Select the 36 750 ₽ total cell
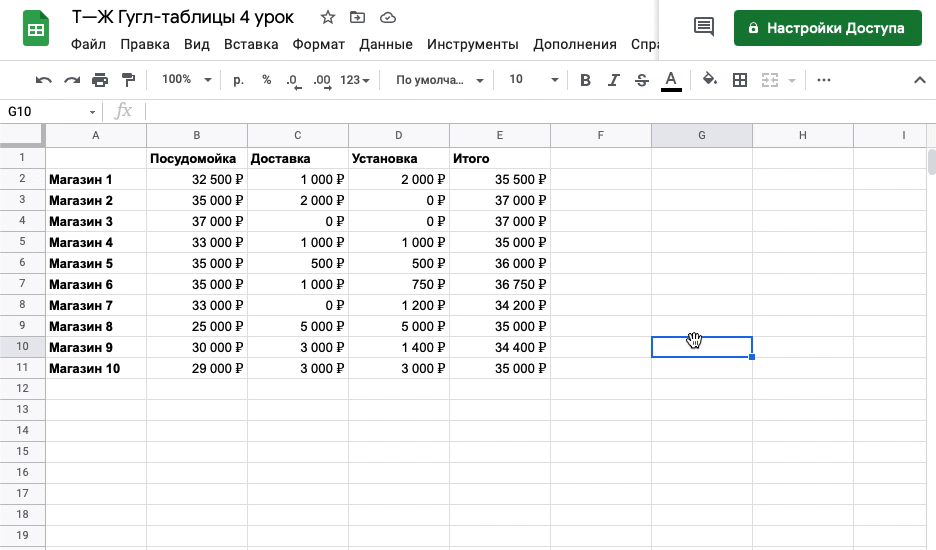Screen dimensions: 936x550 click(500, 284)
